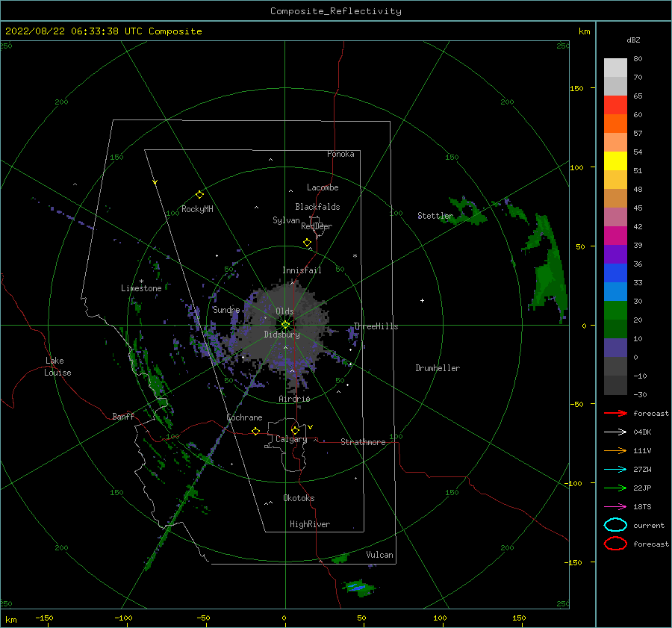This screenshot has width=672, height=628.
Task: Click the yellow diamond marker in Calgary
Action: (295, 430)
